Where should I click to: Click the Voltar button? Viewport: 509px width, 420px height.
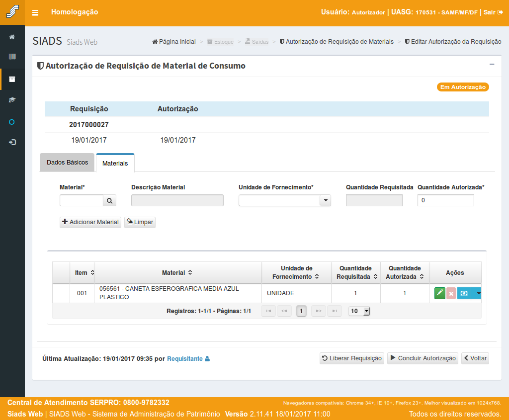tap(475, 358)
